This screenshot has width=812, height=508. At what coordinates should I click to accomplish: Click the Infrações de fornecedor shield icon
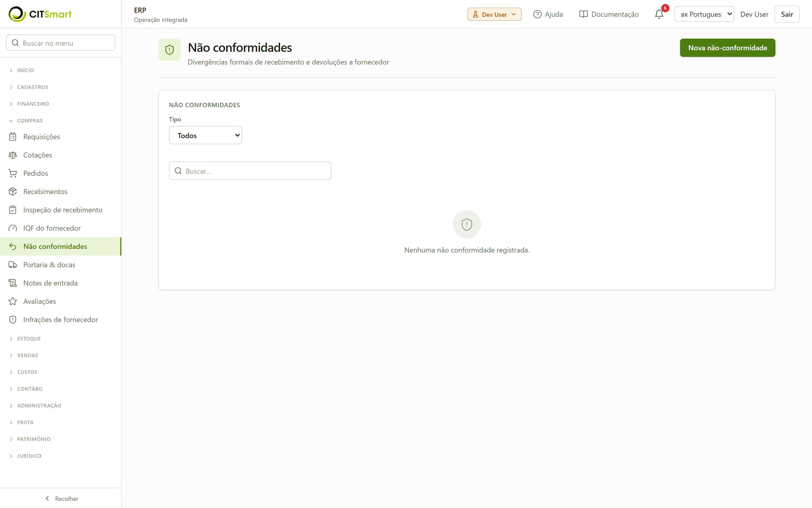(x=13, y=320)
